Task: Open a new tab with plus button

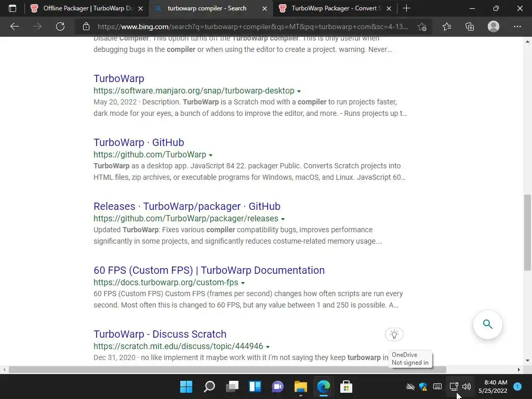Action: click(406, 8)
